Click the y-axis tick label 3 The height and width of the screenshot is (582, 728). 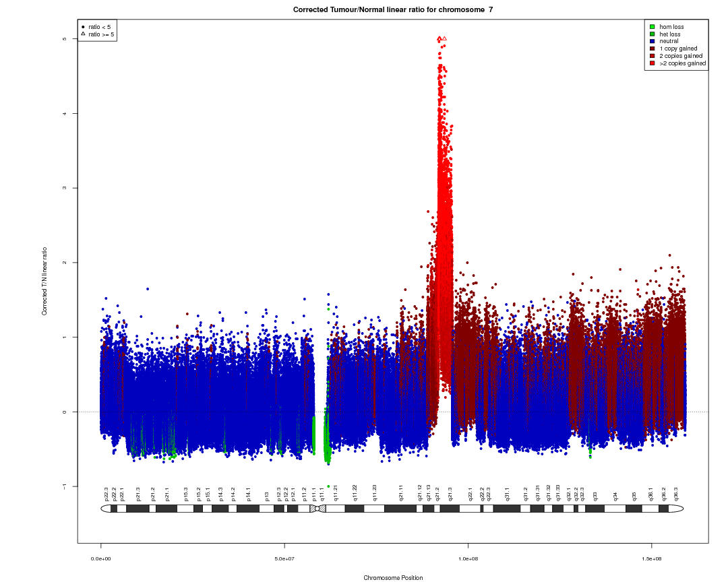(x=65, y=188)
